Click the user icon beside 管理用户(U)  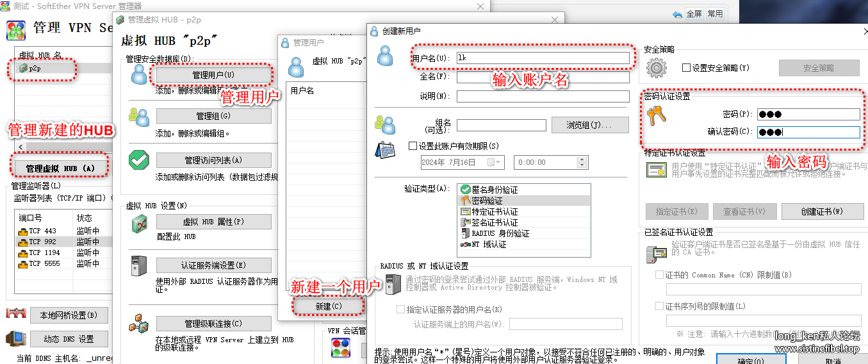139,75
